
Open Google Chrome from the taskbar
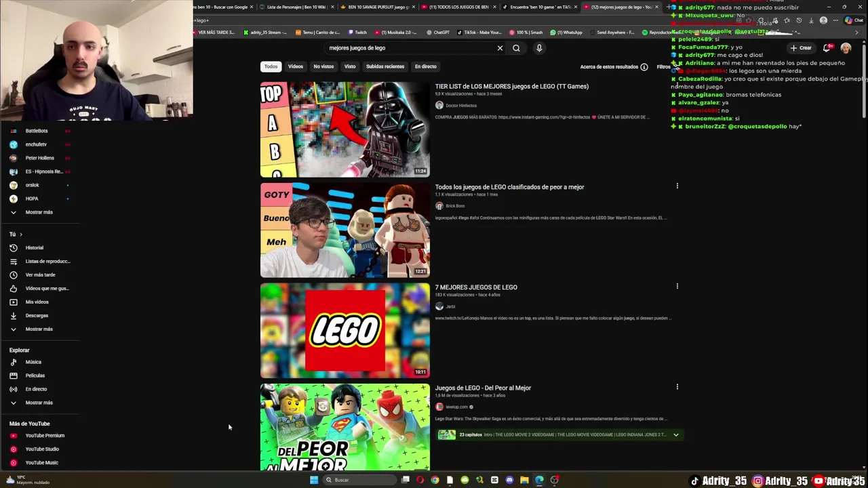[x=435, y=480]
